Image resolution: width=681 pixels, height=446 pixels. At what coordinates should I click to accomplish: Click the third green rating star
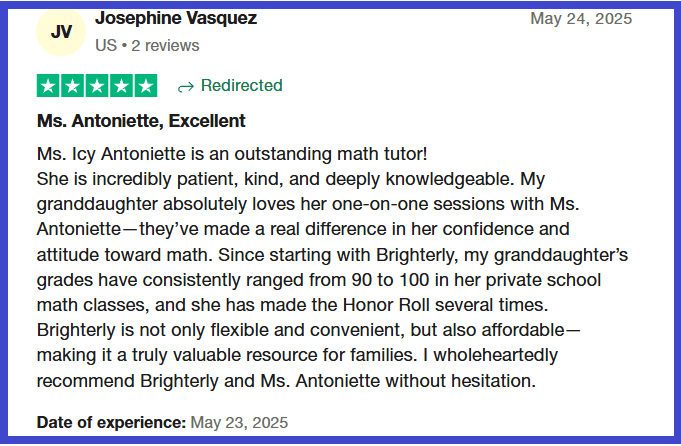coord(97,86)
